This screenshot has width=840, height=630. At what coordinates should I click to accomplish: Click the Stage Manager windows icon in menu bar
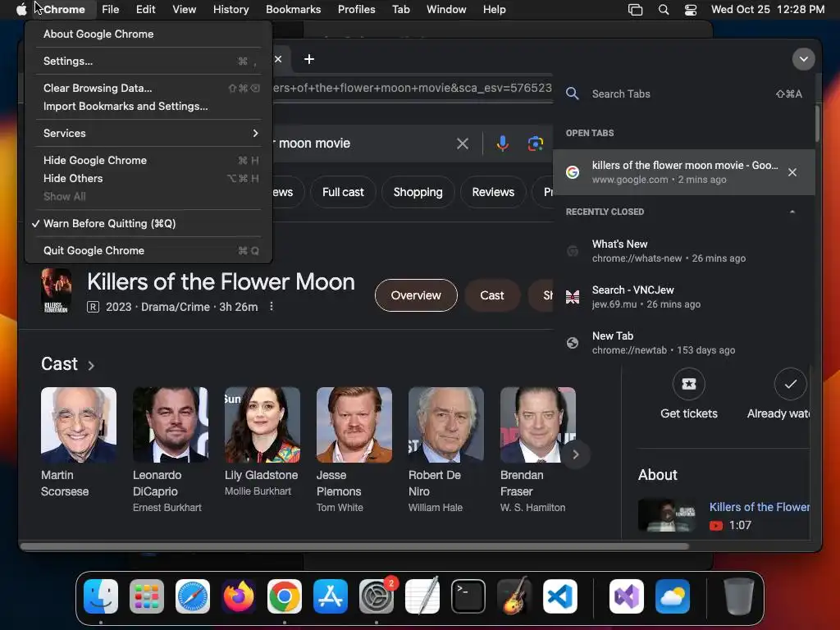pos(636,10)
